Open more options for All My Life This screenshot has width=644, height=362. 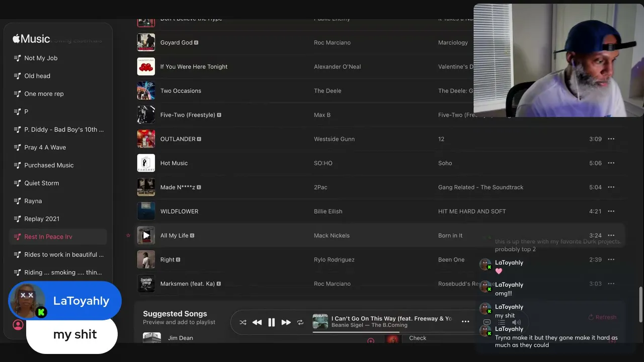(x=611, y=235)
